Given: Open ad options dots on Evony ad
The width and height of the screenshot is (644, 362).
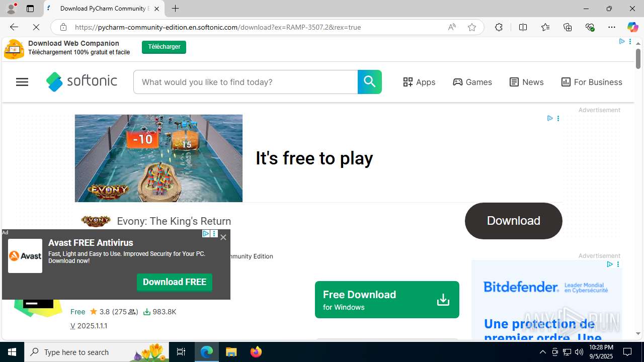Looking at the screenshot, I should 558,119.
